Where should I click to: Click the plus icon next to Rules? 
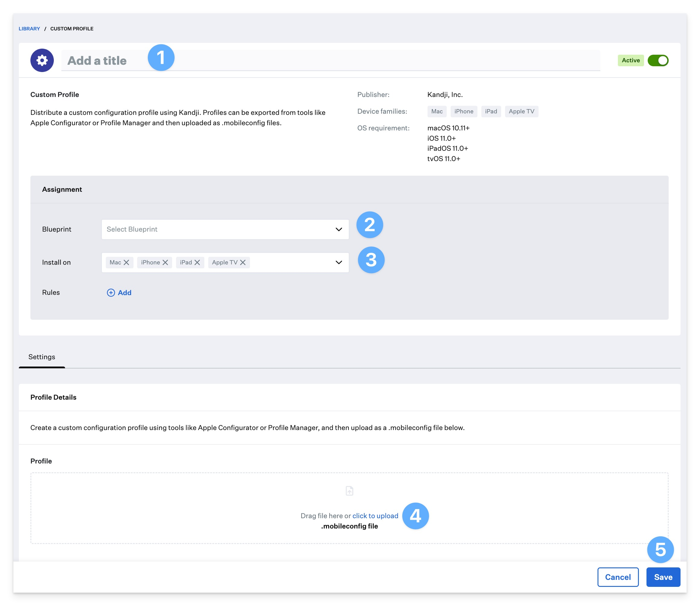(111, 293)
